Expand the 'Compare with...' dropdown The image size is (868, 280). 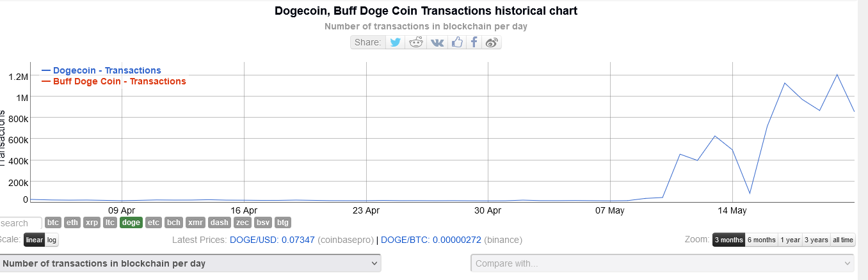tap(663, 263)
